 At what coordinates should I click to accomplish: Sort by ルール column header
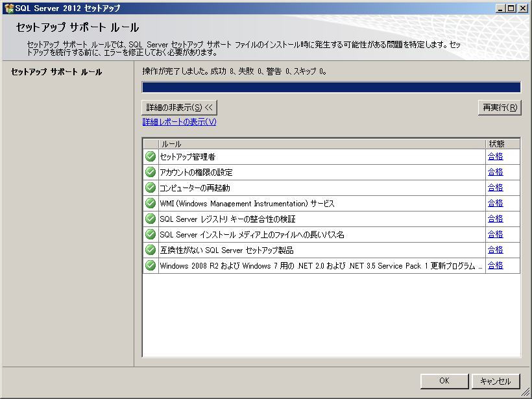321,143
